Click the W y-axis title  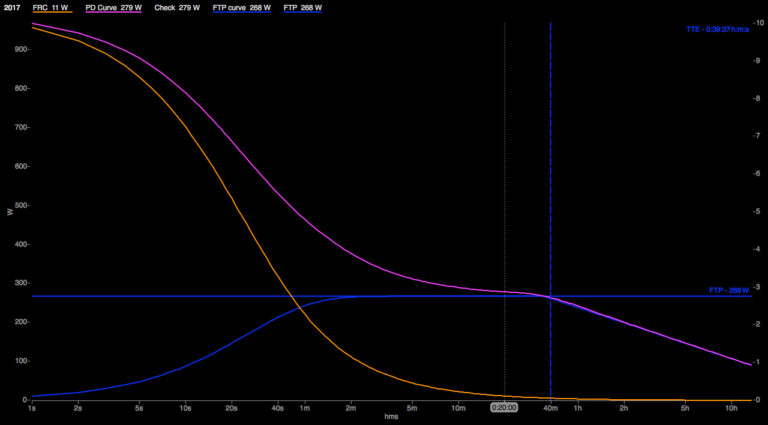(10, 211)
